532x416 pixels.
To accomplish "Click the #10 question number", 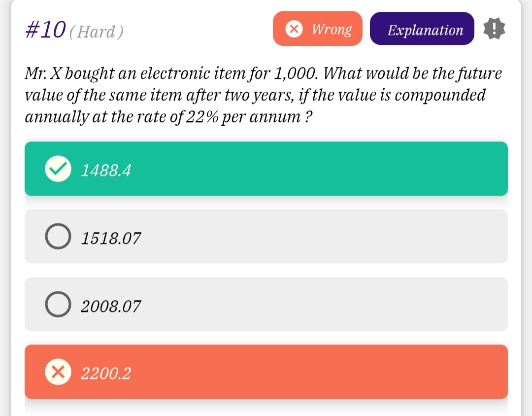I will point(45,31).
